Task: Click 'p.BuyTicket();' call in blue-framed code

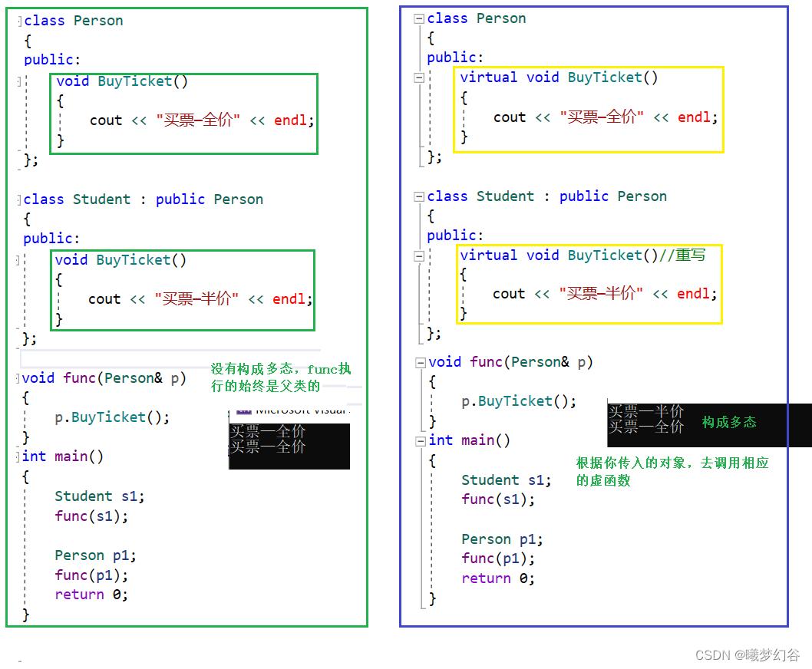Action: [518, 401]
